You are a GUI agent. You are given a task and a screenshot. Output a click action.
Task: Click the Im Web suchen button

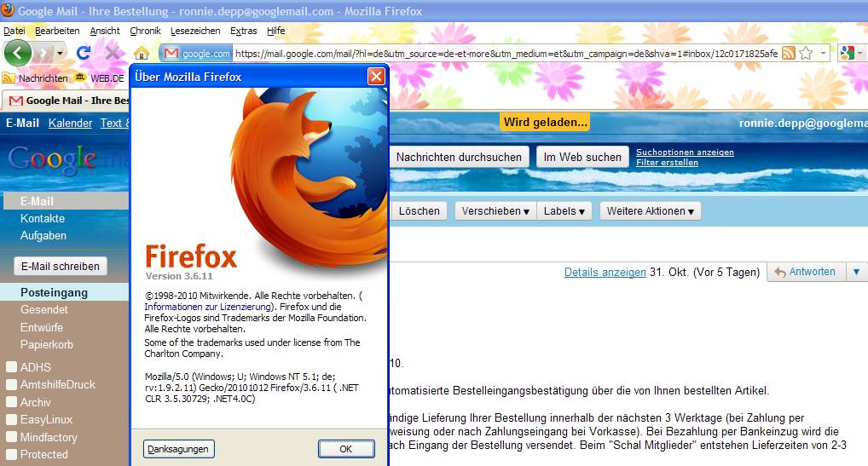[x=582, y=157]
